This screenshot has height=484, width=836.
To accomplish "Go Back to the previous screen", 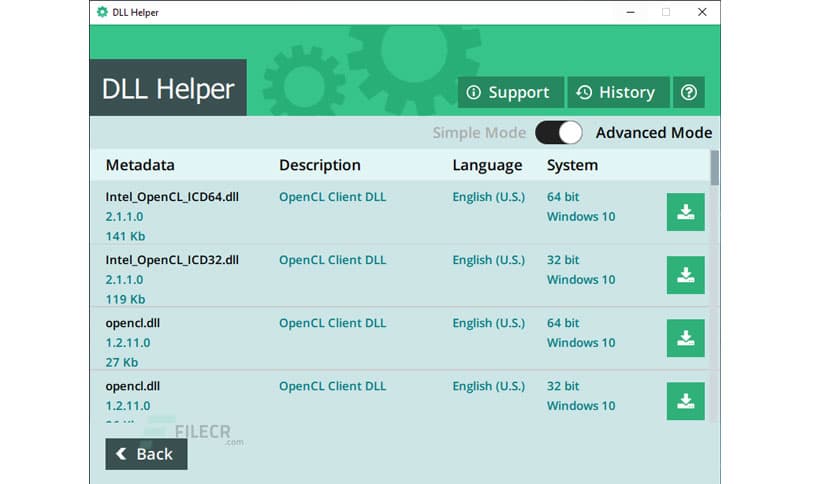I will (x=146, y=454).
